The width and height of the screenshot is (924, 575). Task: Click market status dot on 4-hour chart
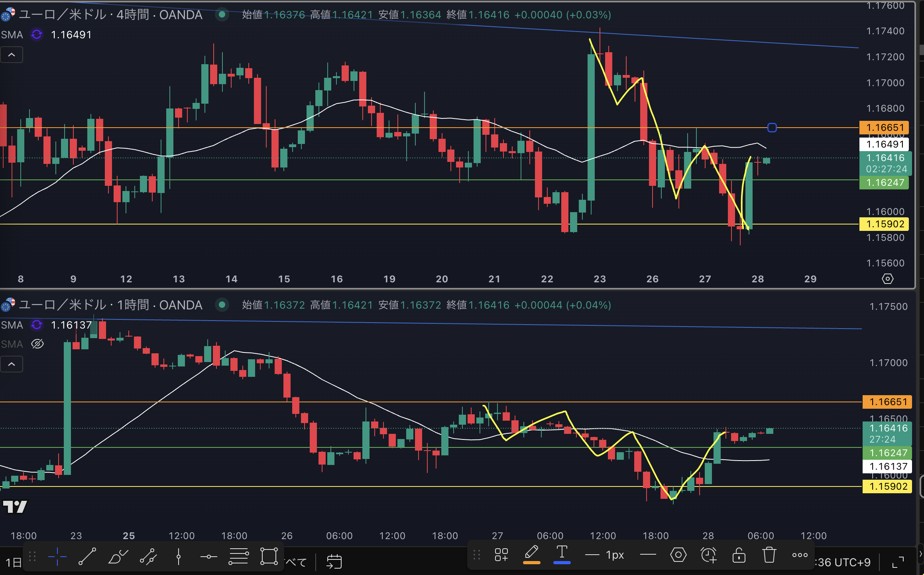pyautogui.click(x=222, y=15)
